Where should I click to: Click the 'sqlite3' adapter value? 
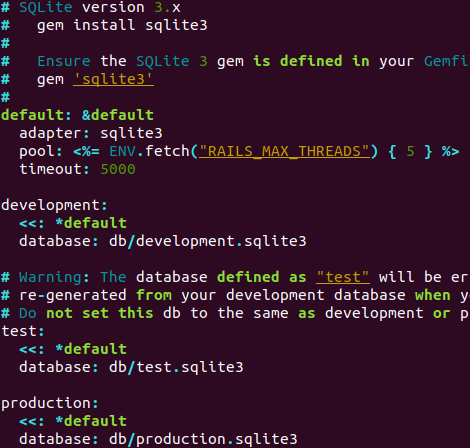[x=131, y=133]
